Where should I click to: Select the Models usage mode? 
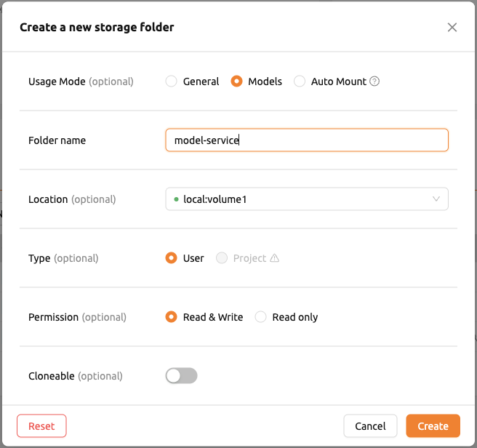coord(236,81)
